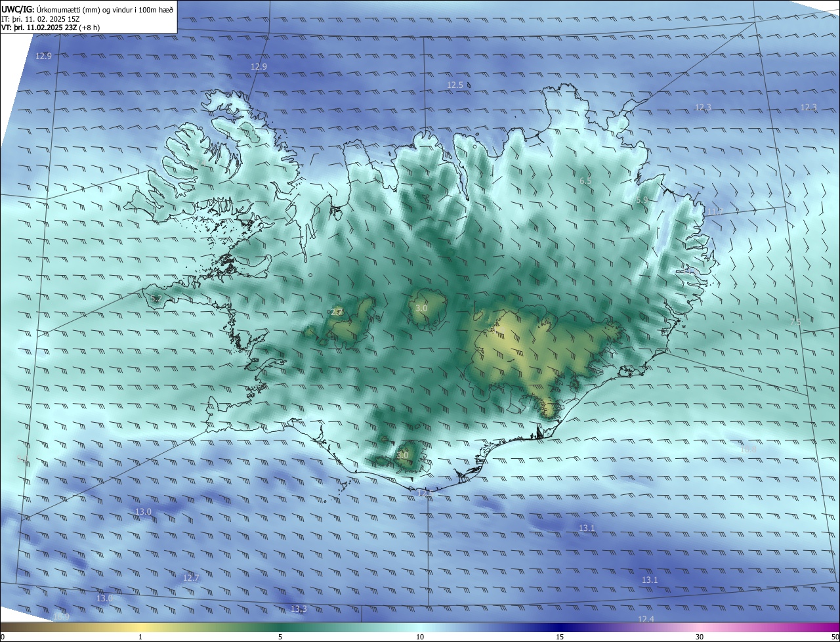
Task: Click the 1 tick label on the color scale
Action: tap(140, 637)
